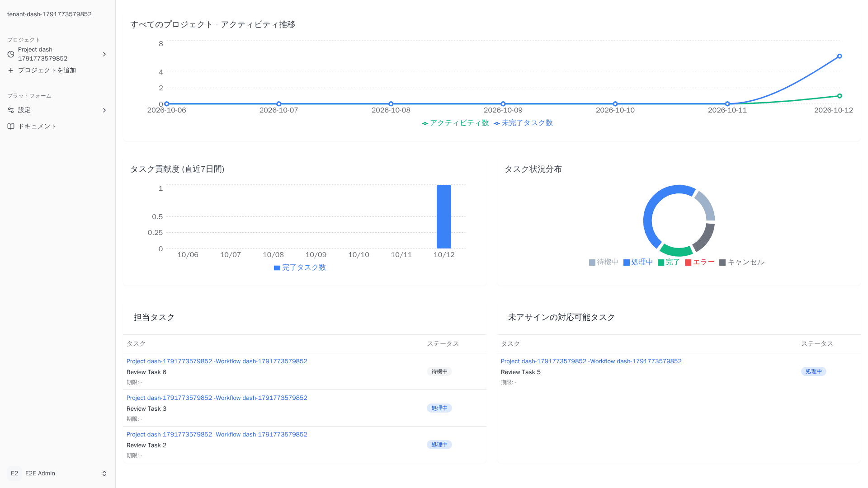The width and height of the screenshot is (868, 488).
Task: Toggle 未完了タスク数 legend in the line chart
Action: pos(523,123)
